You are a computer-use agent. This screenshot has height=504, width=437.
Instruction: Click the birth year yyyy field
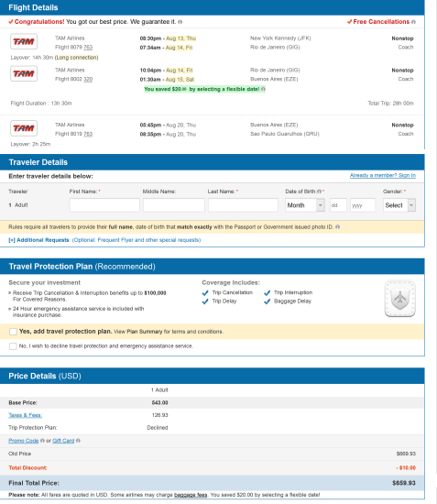tap(363, 205)
